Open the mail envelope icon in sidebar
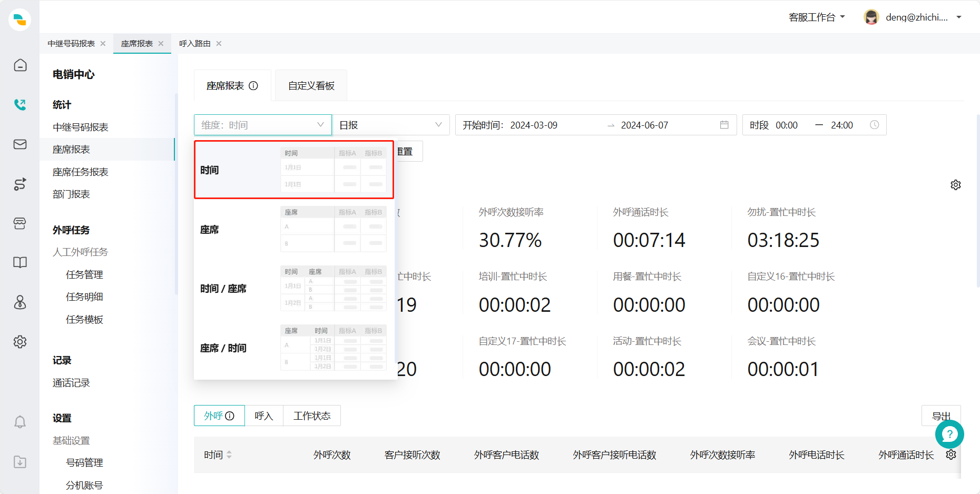This screenshot has width=980, height=494. coord(20,144)
